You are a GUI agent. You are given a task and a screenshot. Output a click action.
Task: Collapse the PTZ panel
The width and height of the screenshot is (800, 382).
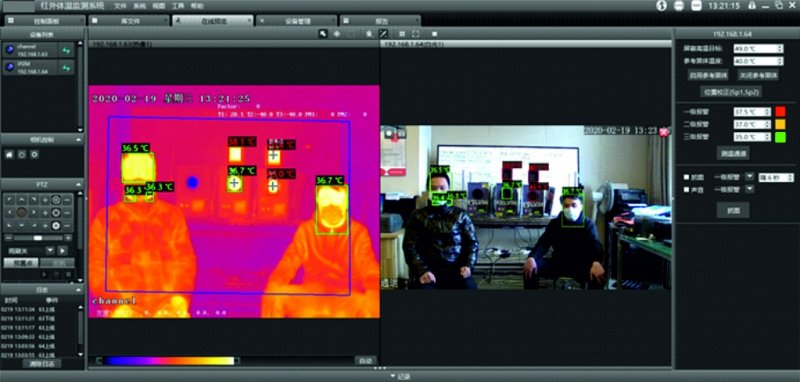tap(79, 184)
